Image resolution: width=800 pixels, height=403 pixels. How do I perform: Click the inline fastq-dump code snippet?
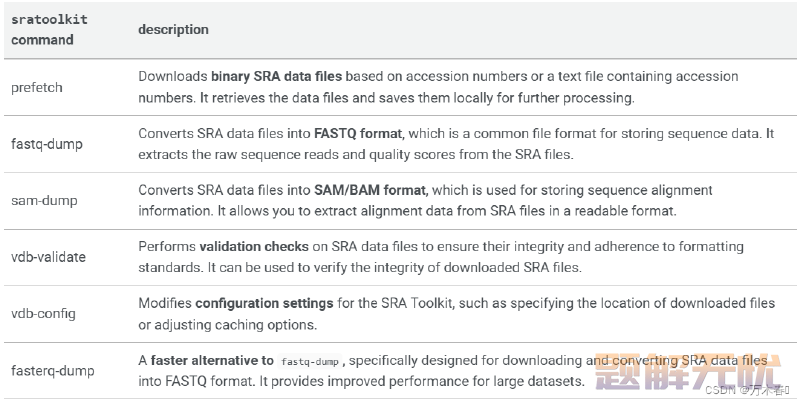(x=310, y=362)
